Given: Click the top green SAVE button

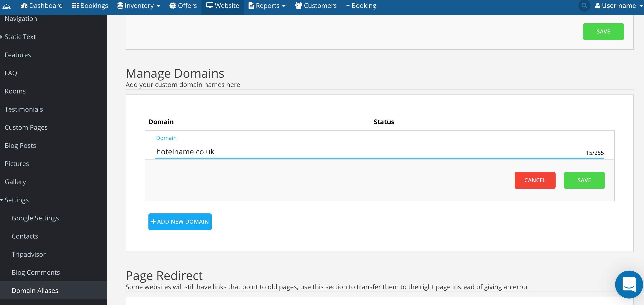Looking at the screenshot, I should coord(603,31).
